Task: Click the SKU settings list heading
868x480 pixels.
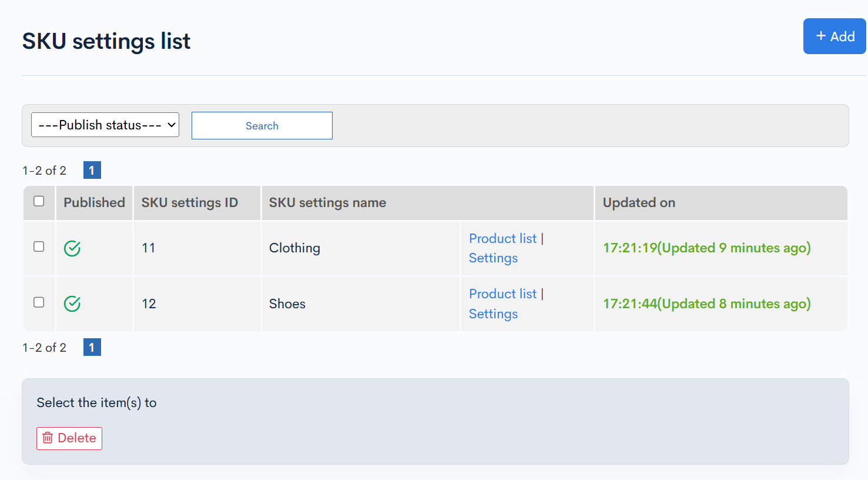Action: coord(106,41)
